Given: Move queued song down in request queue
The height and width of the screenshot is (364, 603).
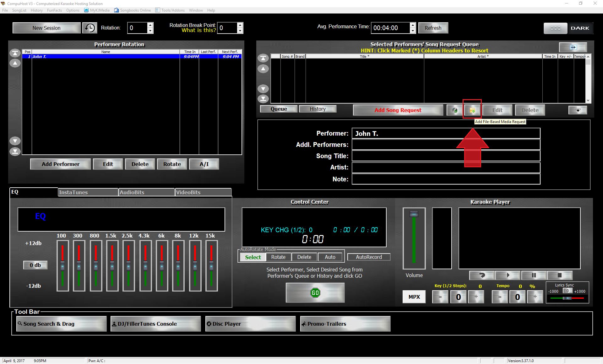Looking at the screenshot, I should [x=263, y=89].
